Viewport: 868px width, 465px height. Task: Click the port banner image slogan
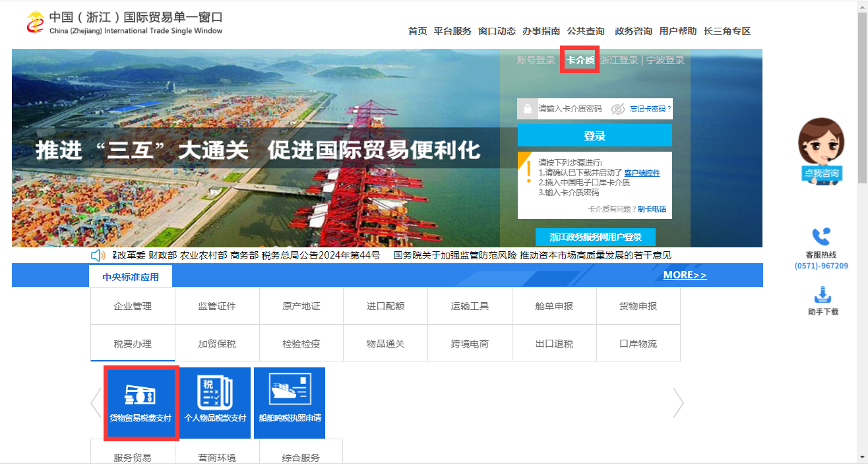click(258, 150)
